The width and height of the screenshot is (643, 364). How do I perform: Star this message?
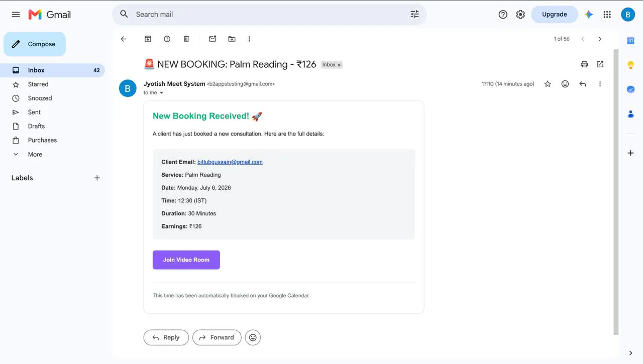[x=548, y=84]
